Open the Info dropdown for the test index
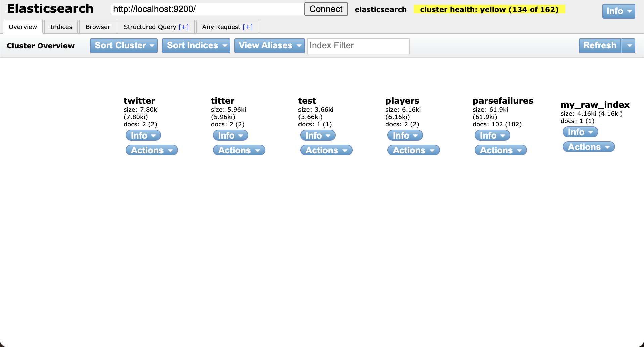Screen dimensions: 644x347 (317, 135)
